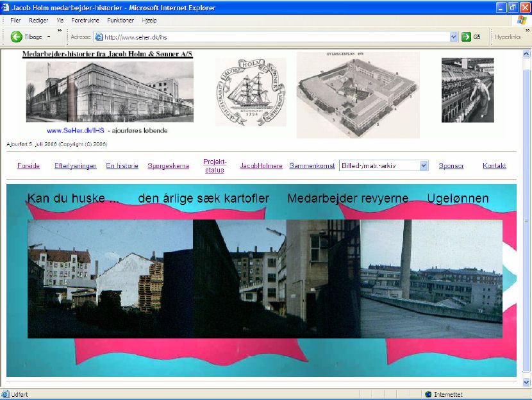This screenshot has width=532, height=400.
Task: Click 'Medarbejder revyerne' banner text
Action: 348,198
